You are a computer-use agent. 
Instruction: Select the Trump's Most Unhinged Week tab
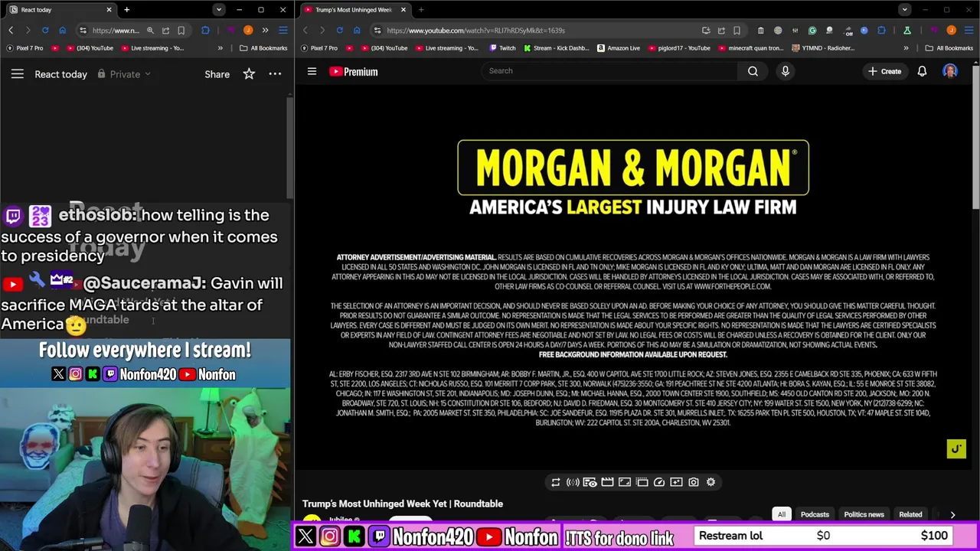[x=355, y=9]
